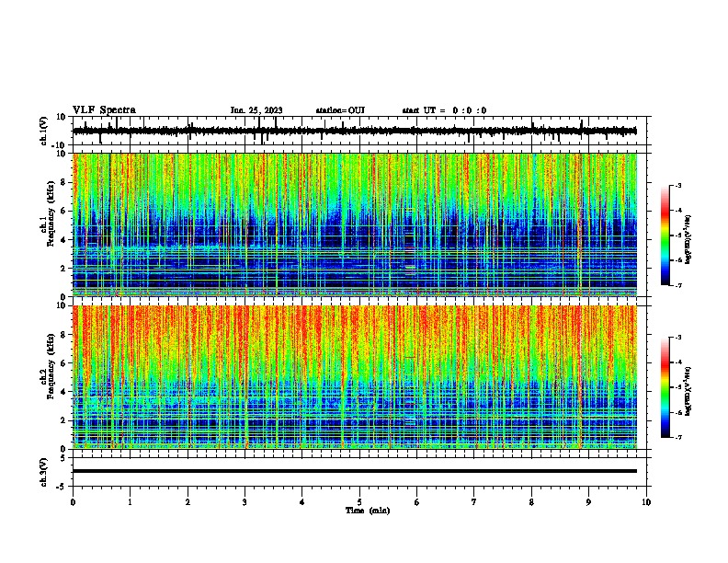Viewport: 728px width, 563px height.
Task: Click the "VLF Spectra" title text
Action: coord(105,110)
